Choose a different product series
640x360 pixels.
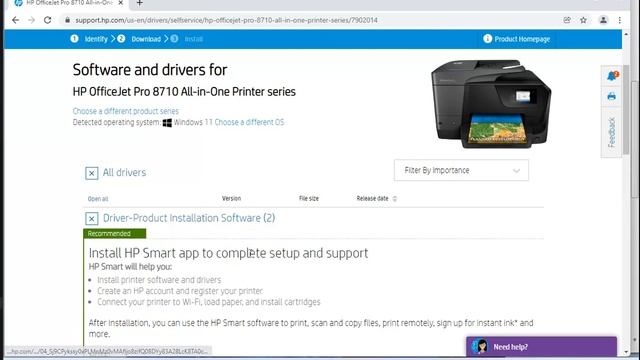(125, 111)
